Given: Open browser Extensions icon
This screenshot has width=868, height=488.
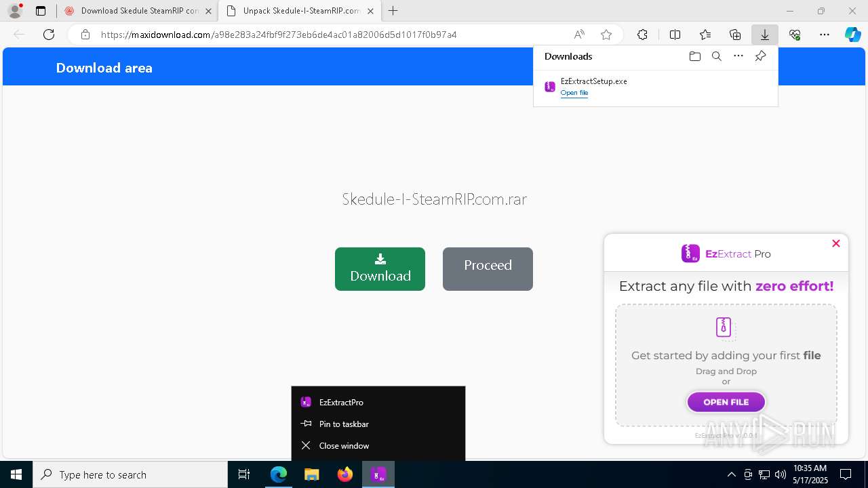Looking at the screenshot, I should [642, 35].
